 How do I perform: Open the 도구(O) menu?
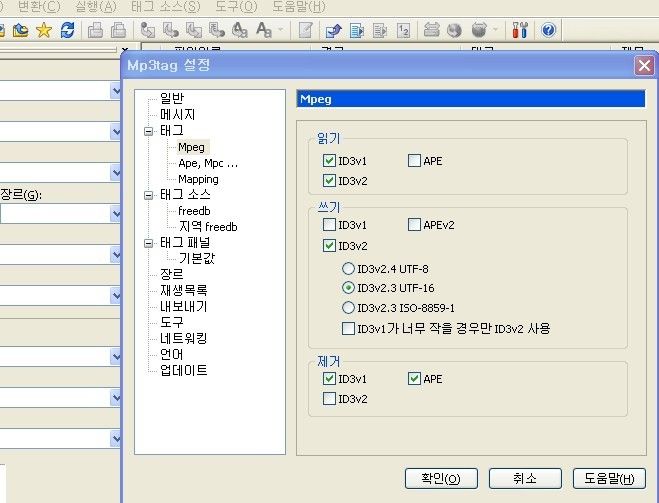point(236,7)
